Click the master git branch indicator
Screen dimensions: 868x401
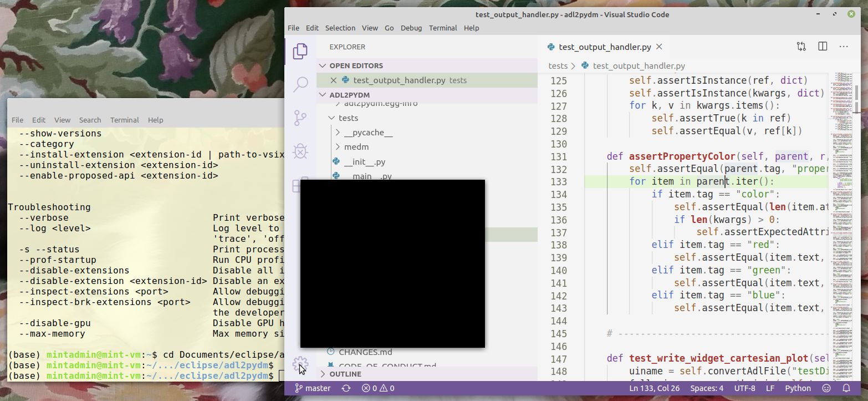click(313, 388)
